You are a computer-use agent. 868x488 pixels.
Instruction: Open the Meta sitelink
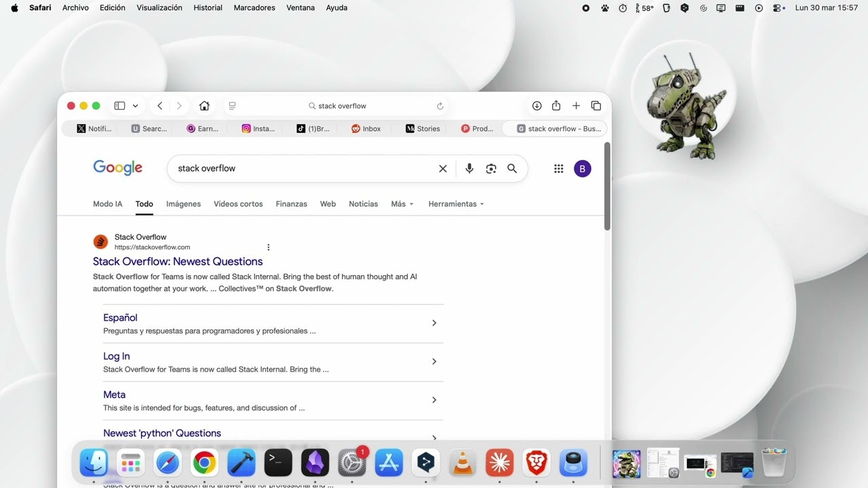114,394
